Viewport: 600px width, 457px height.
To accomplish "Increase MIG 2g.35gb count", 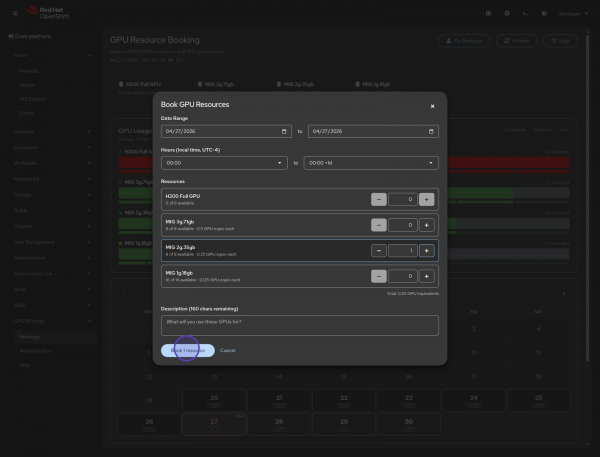I will click(427, 251).
